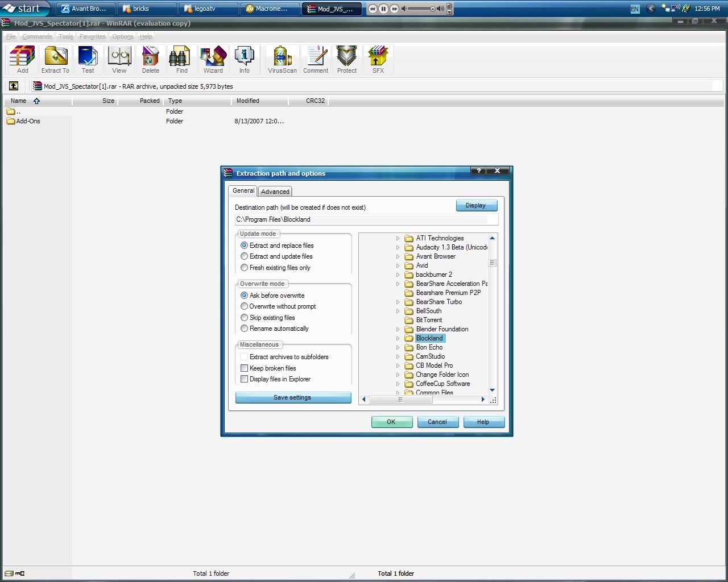
Task: Click the EN language indicator in tray
Action: (635, 9)
